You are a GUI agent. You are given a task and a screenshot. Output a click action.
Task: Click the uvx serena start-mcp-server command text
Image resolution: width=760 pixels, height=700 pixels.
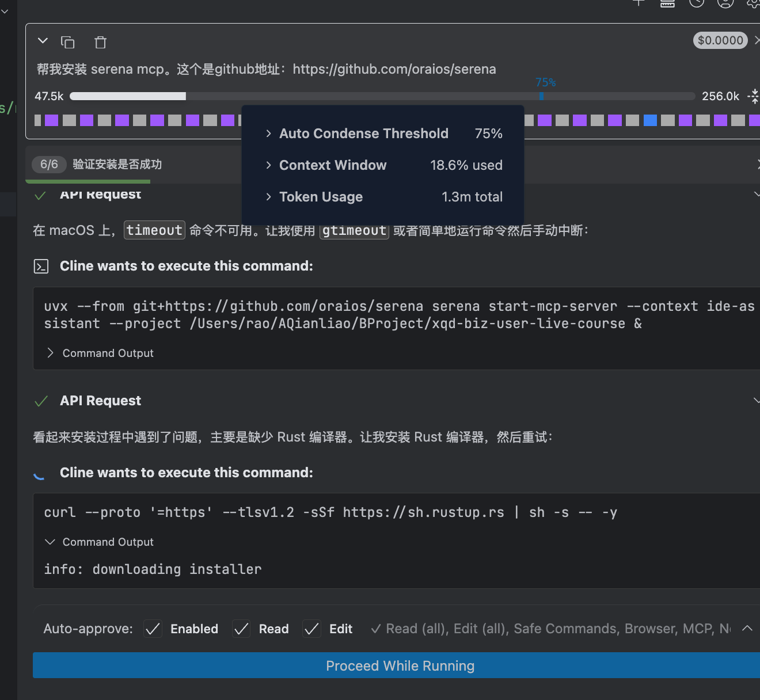(400, 315)
